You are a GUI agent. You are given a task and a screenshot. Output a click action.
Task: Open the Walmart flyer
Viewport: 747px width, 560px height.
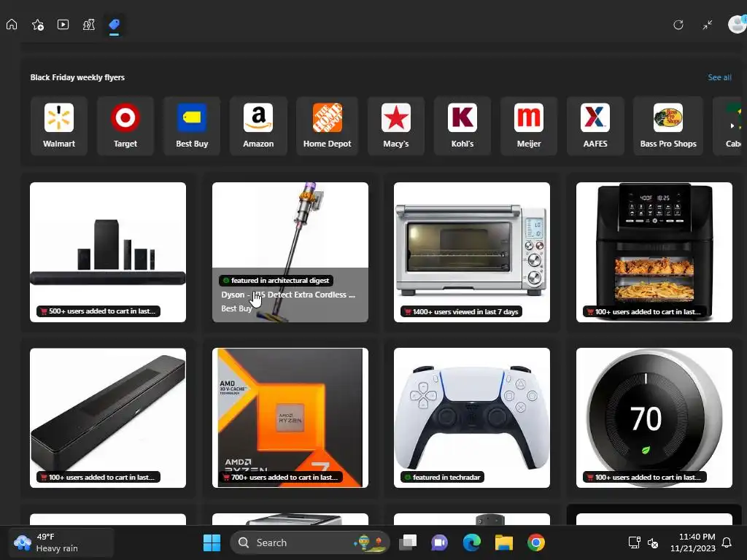tap(59, 125)
